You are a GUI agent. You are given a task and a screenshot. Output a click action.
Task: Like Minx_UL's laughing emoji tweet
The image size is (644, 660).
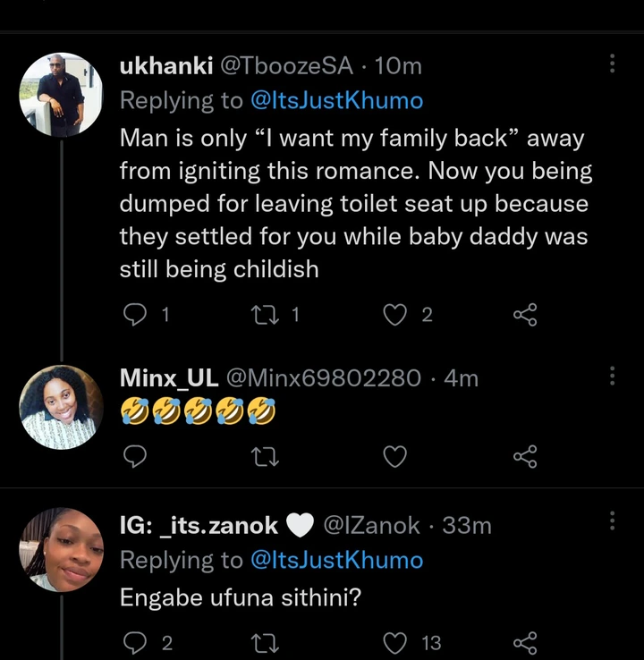394,457
